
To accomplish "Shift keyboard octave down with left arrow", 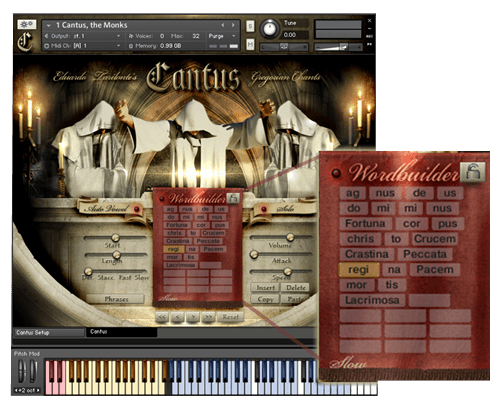I will [16, 390].
